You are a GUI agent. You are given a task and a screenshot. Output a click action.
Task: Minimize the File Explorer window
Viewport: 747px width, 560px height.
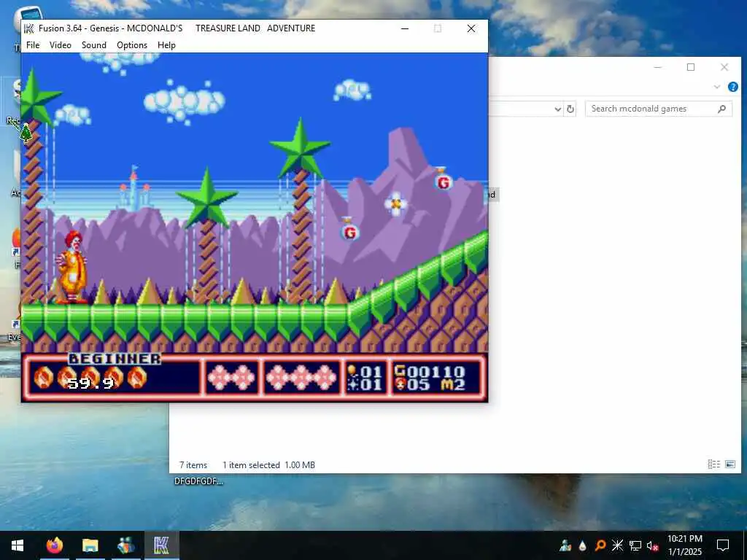point(658,67)
